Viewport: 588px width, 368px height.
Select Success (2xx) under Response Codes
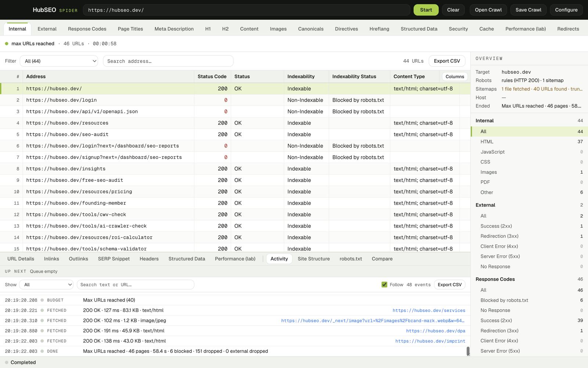click(529, 321)
